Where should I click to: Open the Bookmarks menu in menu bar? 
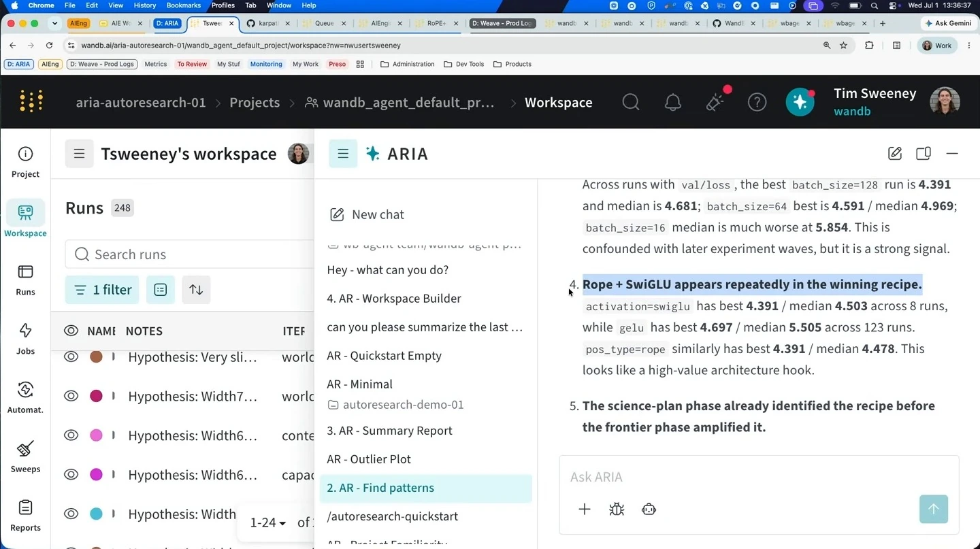(184, 5)
